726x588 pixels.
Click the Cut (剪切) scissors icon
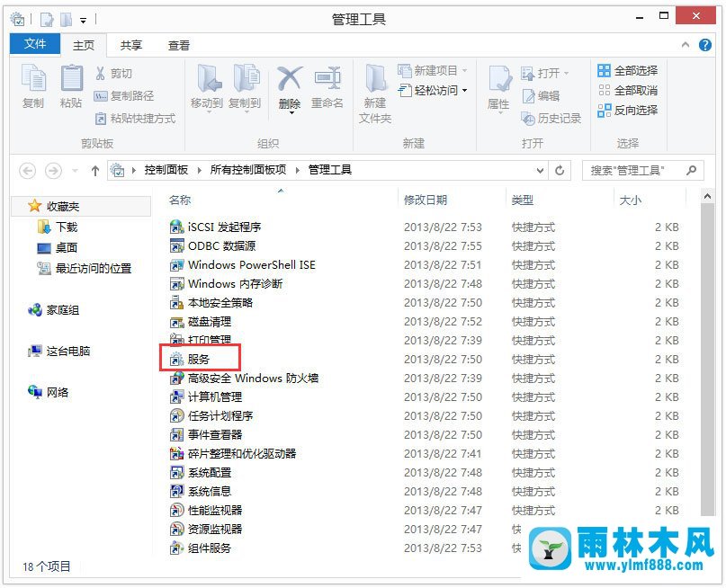(x=100, y=73)
